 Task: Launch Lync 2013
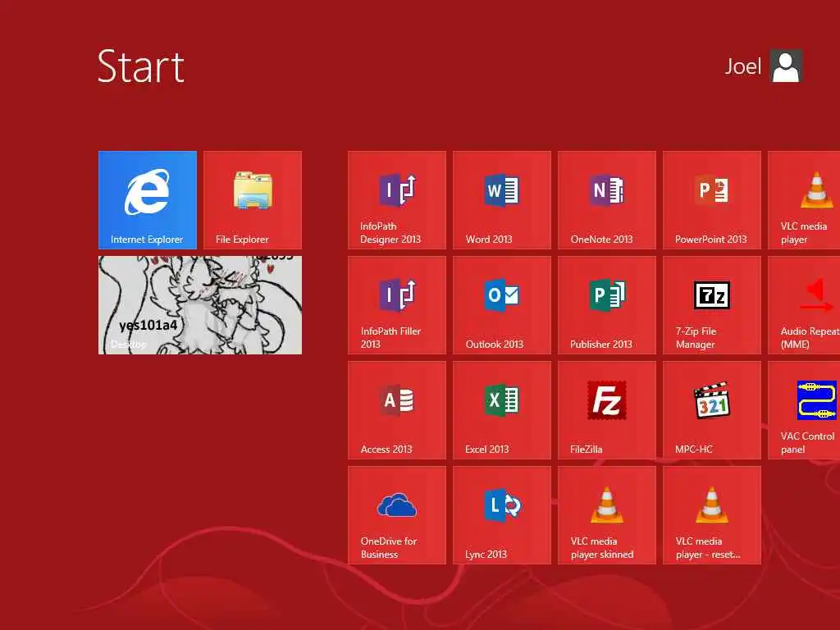pyautogui.click(x=501, y=515)
